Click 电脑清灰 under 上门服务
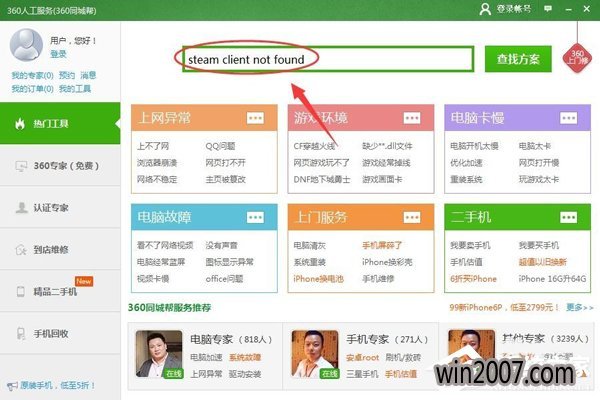The image size is (600, 400). pyautogui.click(x=309, y=245)
